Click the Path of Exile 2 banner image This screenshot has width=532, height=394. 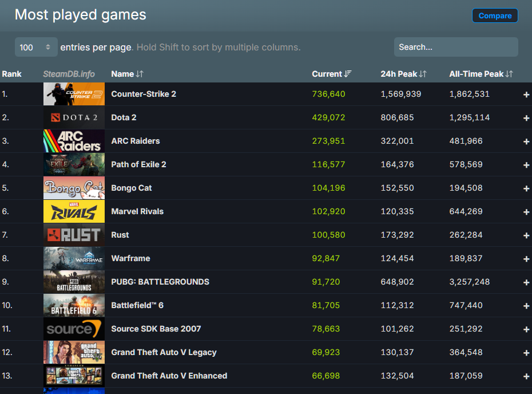pos(74,164)
